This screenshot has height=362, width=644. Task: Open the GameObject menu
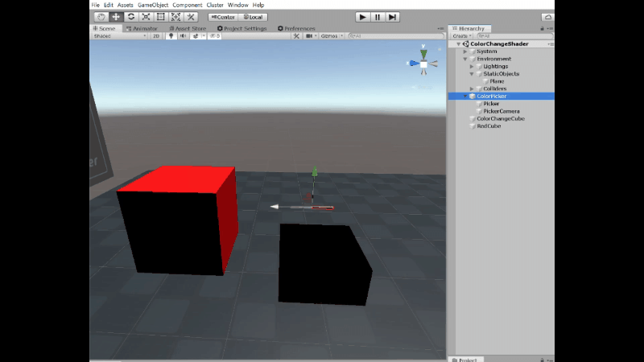tap(153, 5)
